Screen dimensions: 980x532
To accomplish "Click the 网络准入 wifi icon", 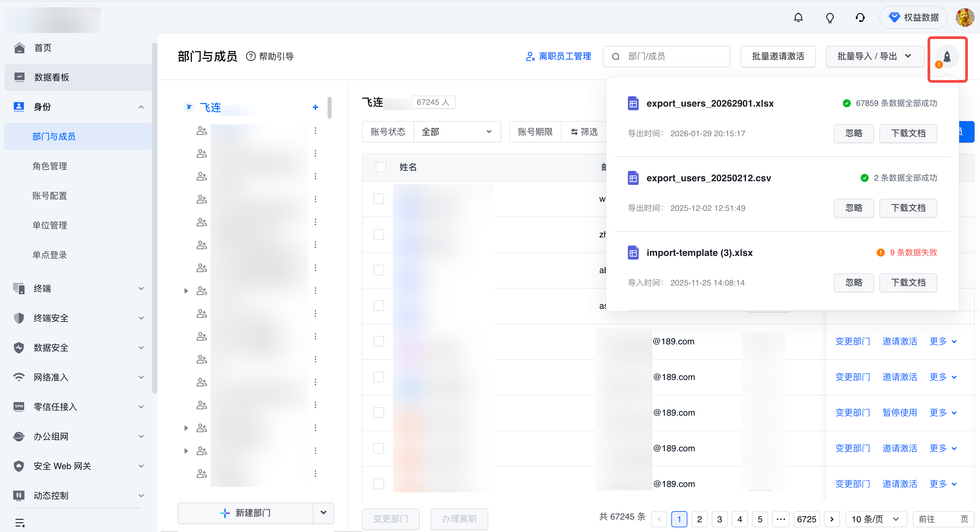I will point(19,377).
